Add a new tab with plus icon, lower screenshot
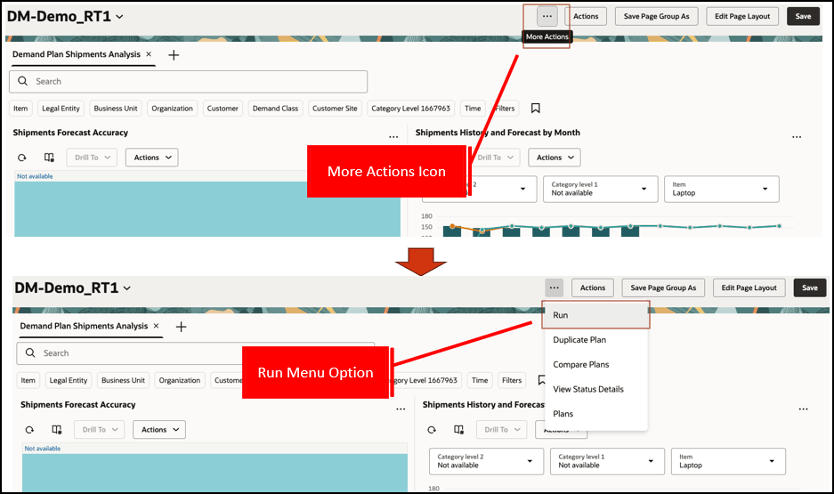The width and height of the screenshot is (834, 494). click(181, 326)
